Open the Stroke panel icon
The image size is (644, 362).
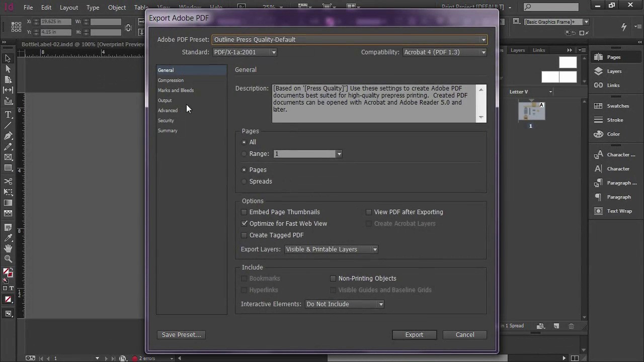point(598,120)
